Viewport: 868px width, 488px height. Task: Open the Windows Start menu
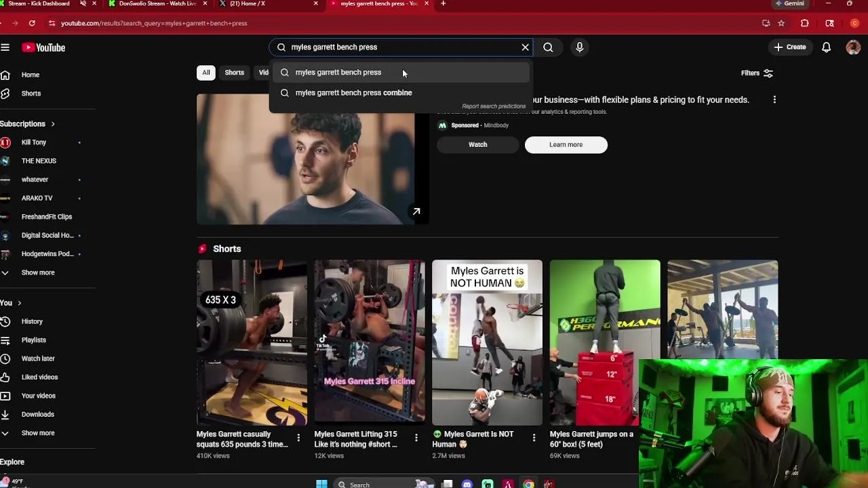[x=321, y=484]
